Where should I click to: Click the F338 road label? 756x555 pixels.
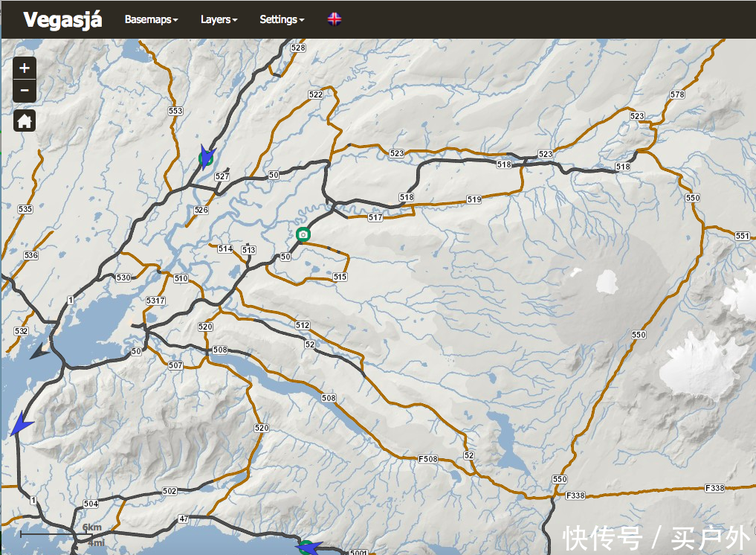point(714,488)
